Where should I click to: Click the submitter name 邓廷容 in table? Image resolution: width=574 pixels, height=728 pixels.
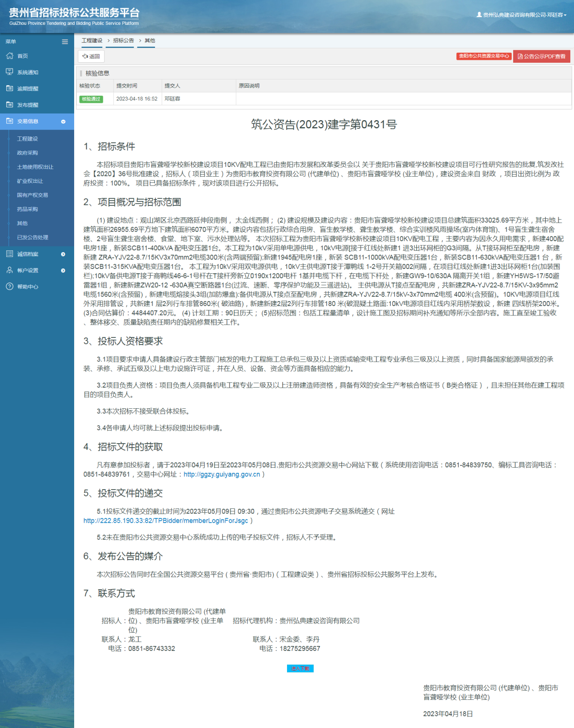point(172,99)
